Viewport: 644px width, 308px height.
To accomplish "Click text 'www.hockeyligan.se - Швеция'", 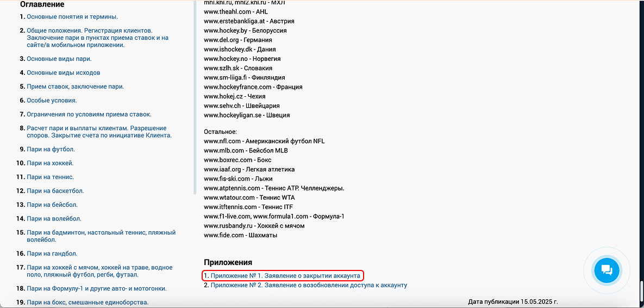I will (x=247, y=115).
